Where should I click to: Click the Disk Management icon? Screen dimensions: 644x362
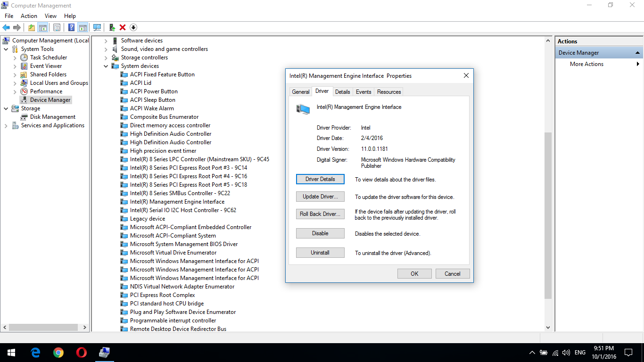(x=24, y=117)
